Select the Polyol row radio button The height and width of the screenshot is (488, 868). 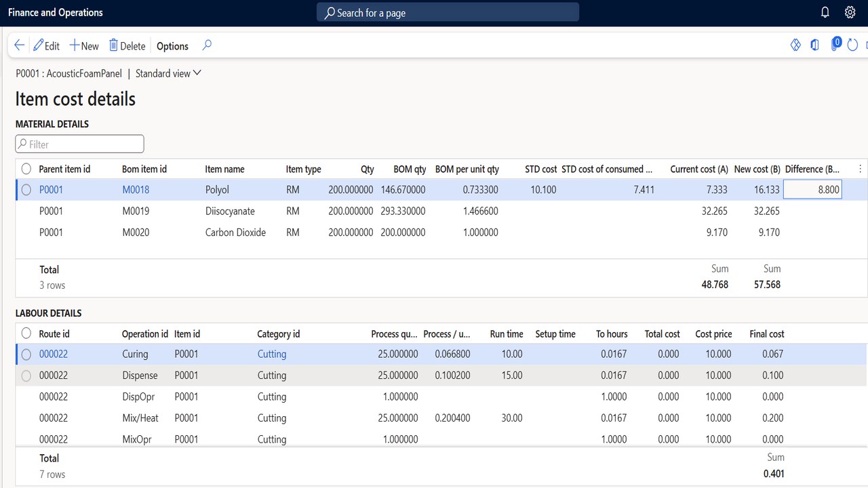tap(26, 190)
